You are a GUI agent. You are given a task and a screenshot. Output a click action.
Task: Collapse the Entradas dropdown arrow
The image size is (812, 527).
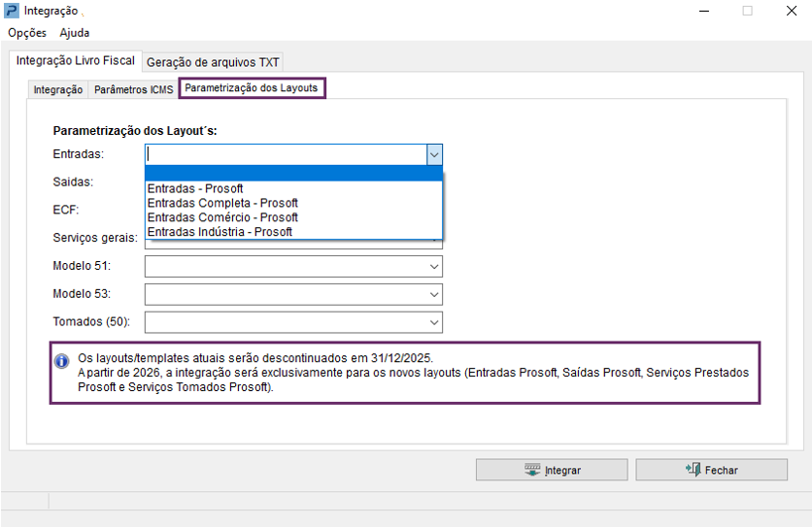coord(434,154)
